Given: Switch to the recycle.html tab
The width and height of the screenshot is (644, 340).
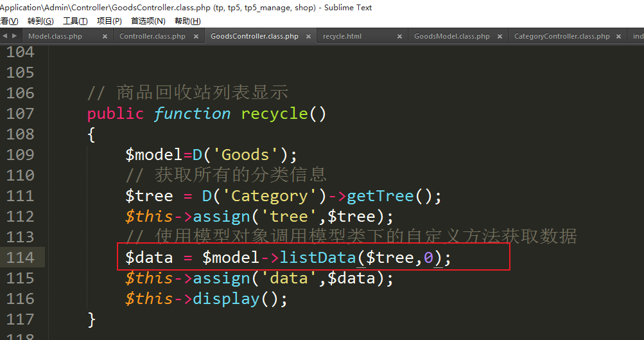Looking at the screenshot, I should [342, 37].
